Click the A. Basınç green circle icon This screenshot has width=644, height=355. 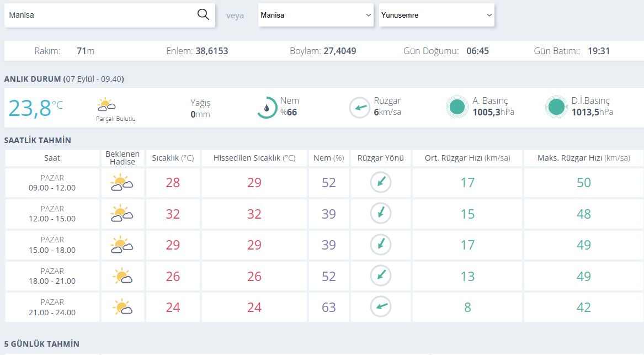[457, 107]
